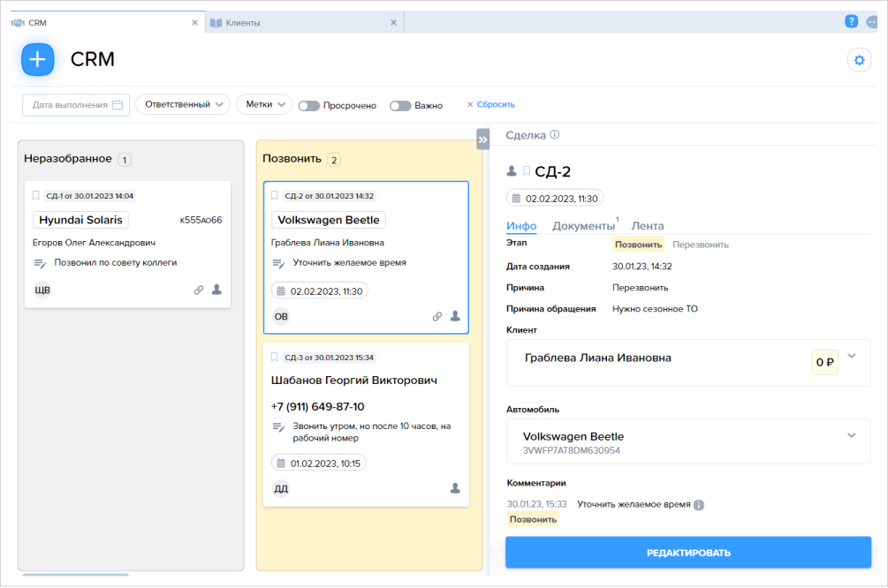Click СД-1 от 30.01.2023 14:04 label

click(89, 196)
